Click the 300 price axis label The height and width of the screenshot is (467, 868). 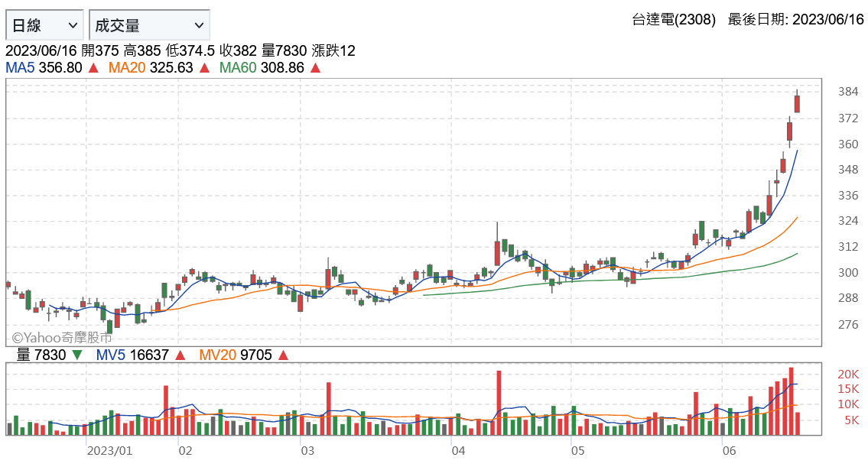point(848,273)
